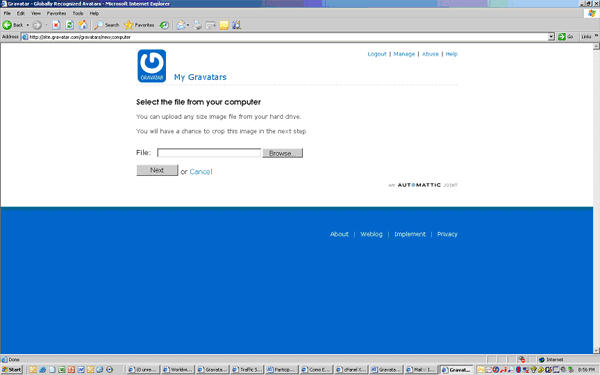
Task: Open the Forward button history dropdown
Action: 46,25
